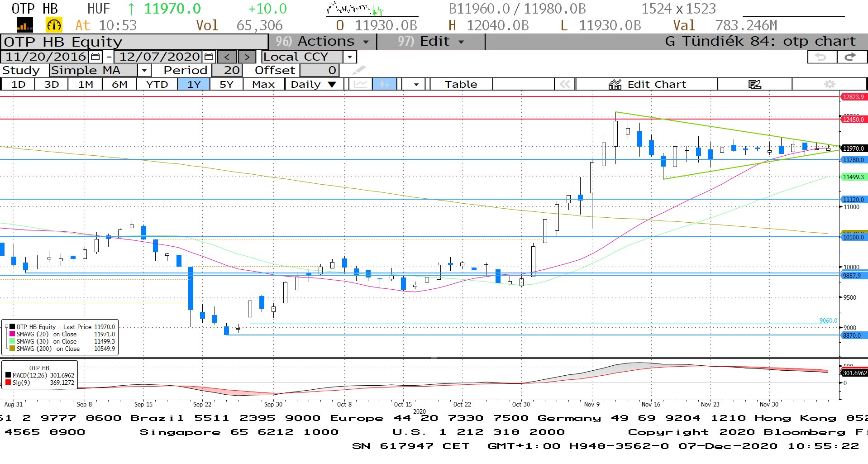Image resolution: width=868 pixels, height=464 pixels.
Task: Select the 1Y range tab
Action: (x=194, y=84)
